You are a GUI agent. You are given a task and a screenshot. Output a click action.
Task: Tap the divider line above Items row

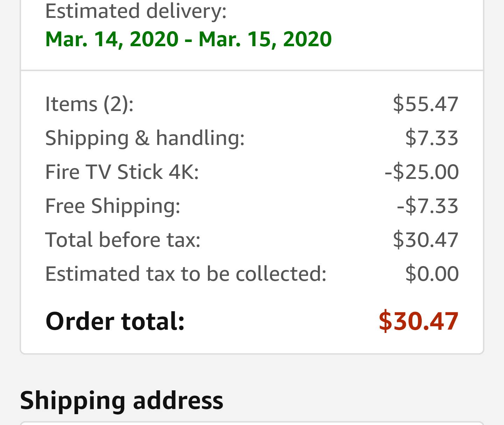(x=252, y=70)
